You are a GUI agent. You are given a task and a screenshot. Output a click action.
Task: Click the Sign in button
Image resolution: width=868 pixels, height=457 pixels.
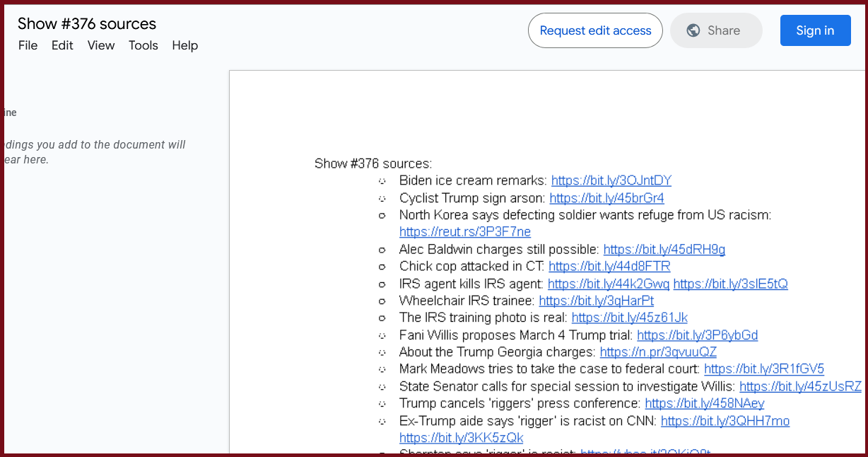(815, 30)
